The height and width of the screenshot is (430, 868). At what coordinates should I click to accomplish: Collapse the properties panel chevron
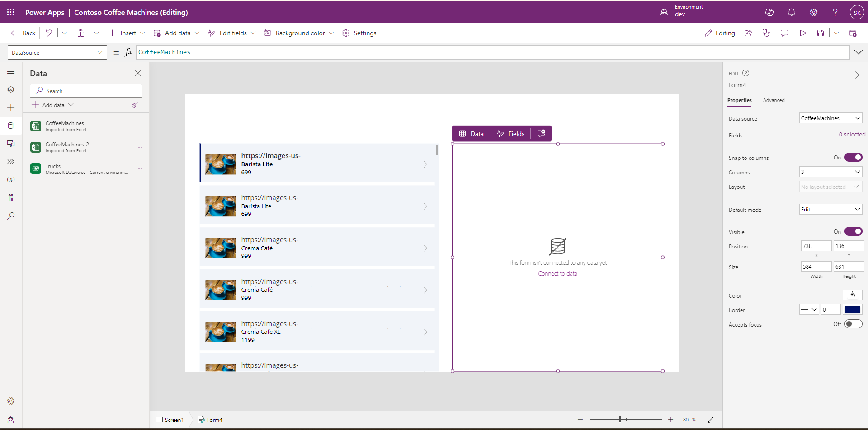click(857, 75)
